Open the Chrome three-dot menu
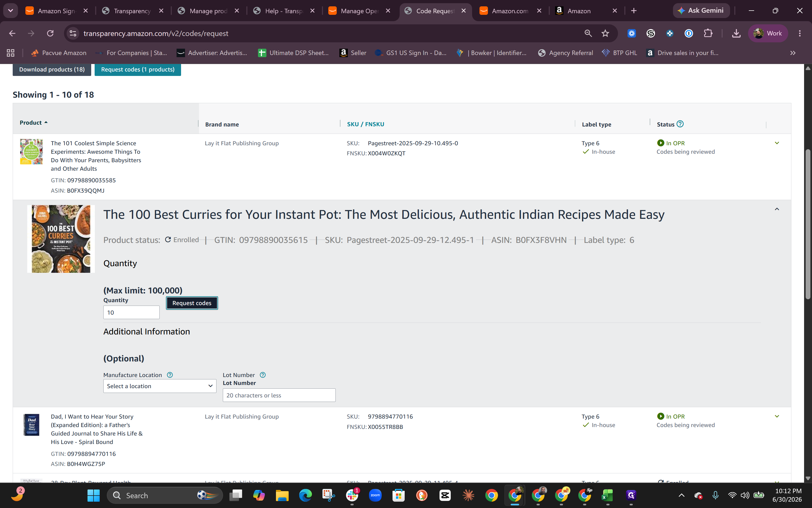The image size is (812, 508). tap(800, 33)
